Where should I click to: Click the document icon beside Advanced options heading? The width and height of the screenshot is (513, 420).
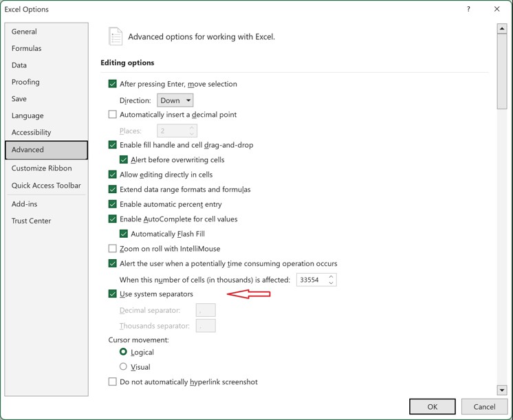[115, 36]
